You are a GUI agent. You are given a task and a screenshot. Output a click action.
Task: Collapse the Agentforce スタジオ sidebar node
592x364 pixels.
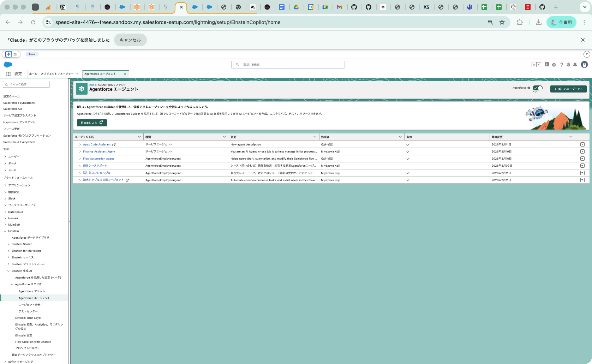12,284
